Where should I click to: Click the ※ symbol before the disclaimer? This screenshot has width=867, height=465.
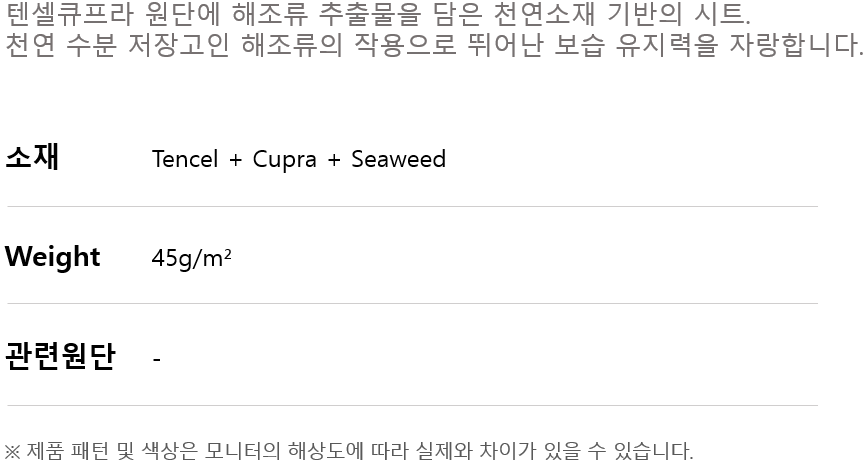coord(12,451)
